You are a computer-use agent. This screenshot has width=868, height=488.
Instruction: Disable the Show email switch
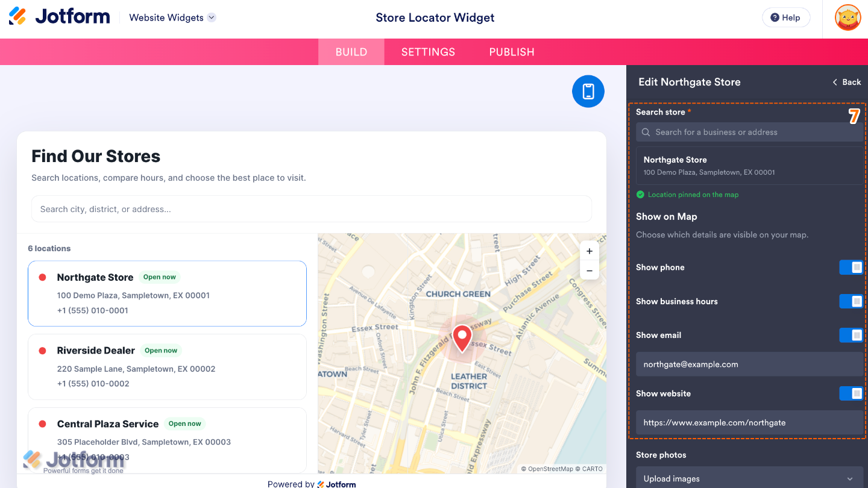[851, 335]
